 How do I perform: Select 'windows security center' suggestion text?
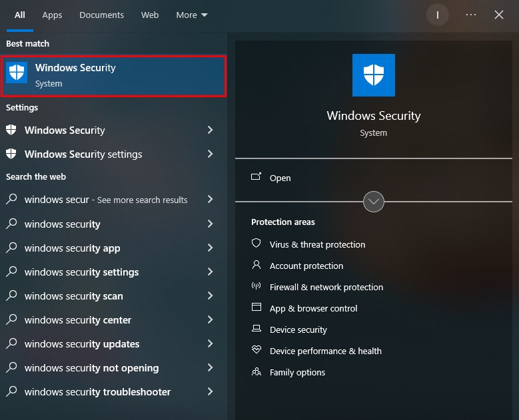click(x=78, y=320)
